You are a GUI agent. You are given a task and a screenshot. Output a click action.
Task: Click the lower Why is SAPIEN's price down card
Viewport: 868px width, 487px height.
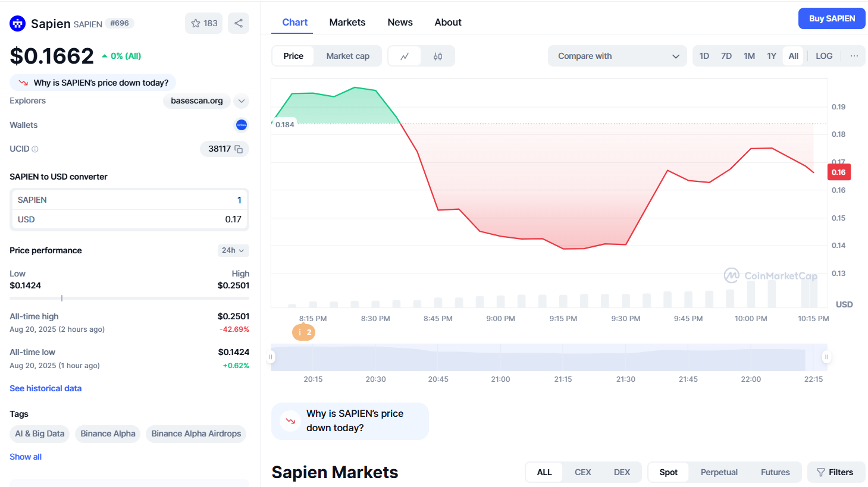[350, 421]
